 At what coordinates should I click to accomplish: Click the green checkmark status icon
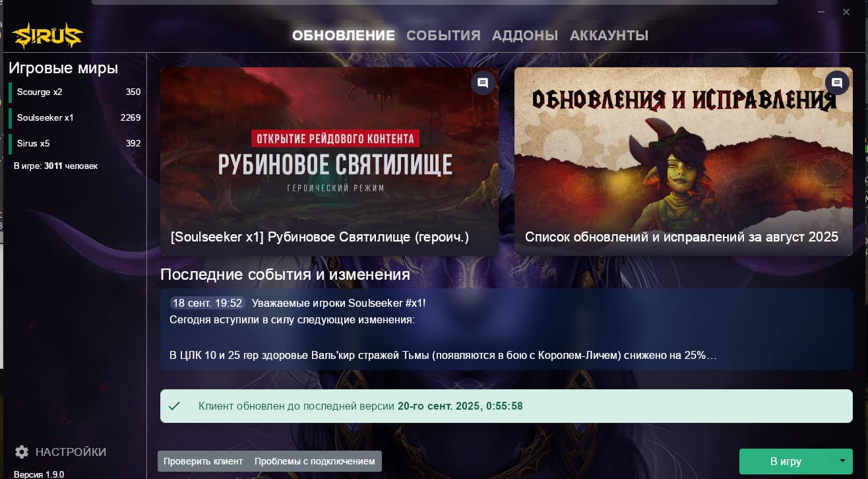tap(174, 406)
